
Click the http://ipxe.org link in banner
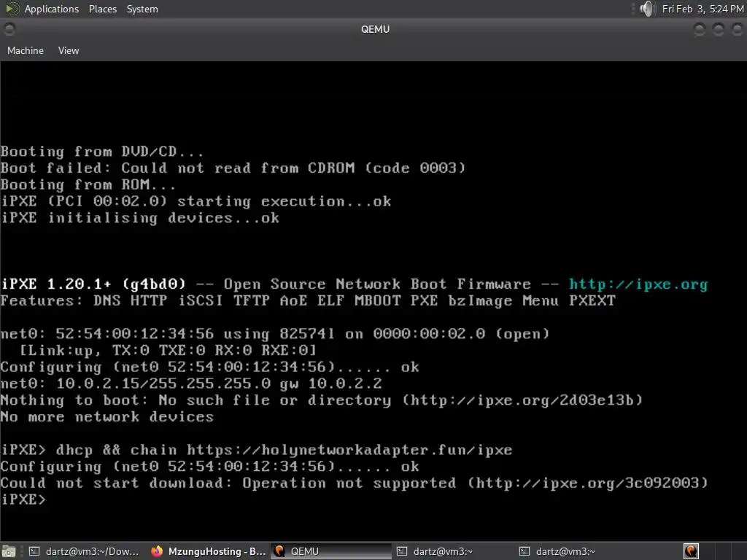point(638,284)
